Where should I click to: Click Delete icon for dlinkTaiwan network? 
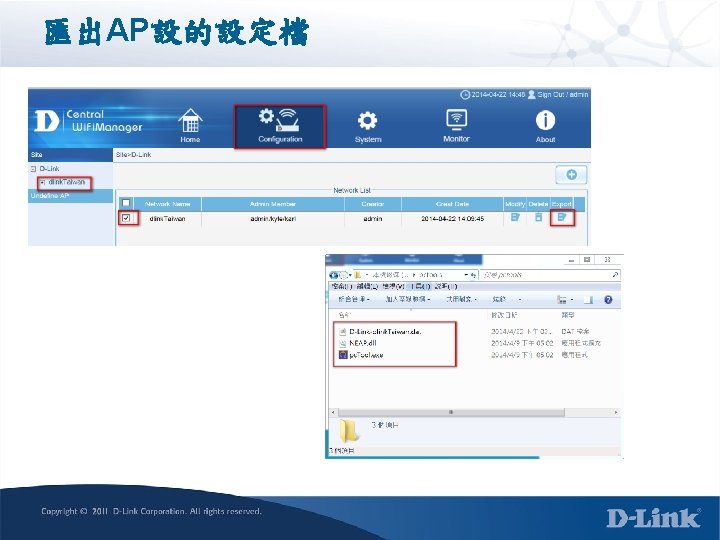click(x=538, y=217)
